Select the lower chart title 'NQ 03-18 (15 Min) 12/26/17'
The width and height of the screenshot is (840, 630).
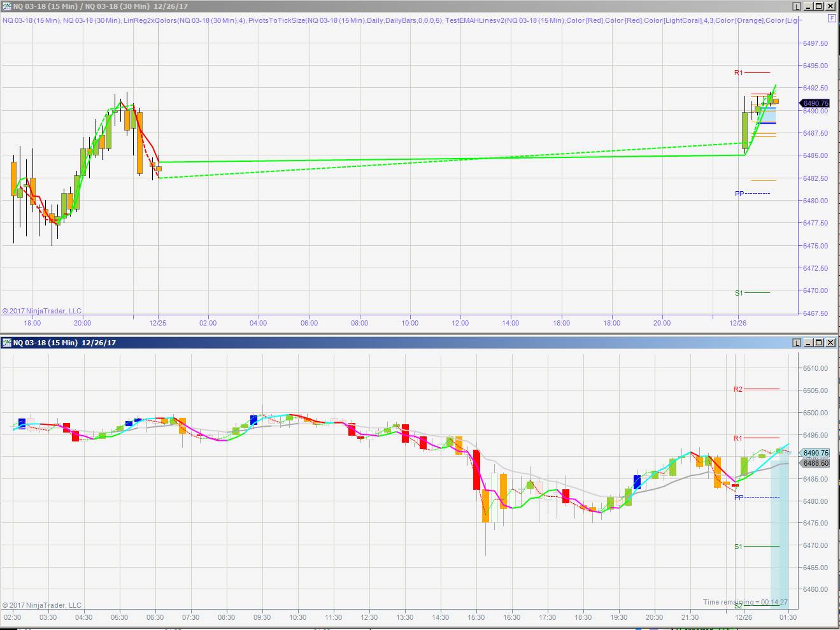[64, 343]
